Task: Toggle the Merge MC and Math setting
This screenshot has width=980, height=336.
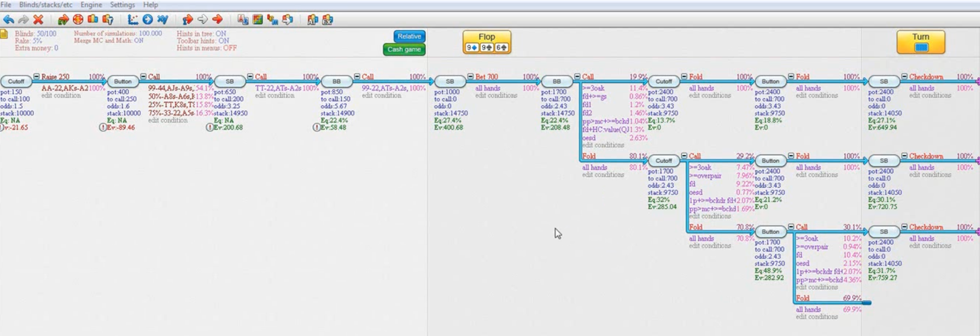Action: 108,40
